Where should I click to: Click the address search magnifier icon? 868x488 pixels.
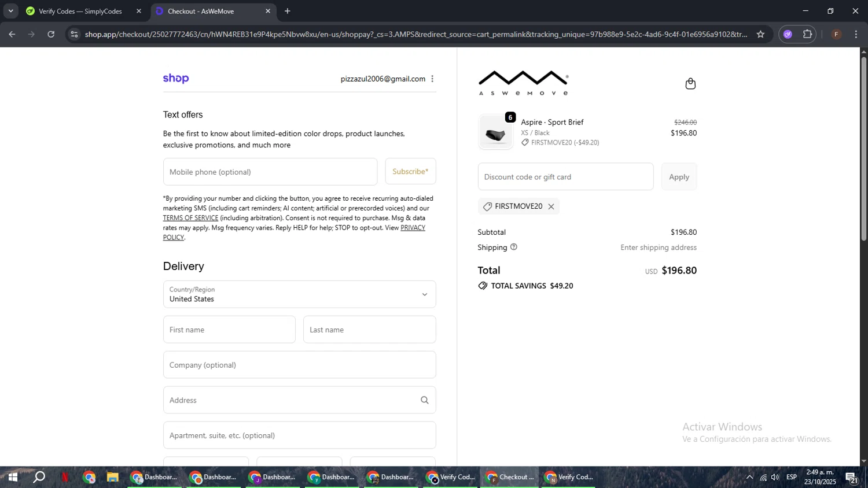point(425,400)
